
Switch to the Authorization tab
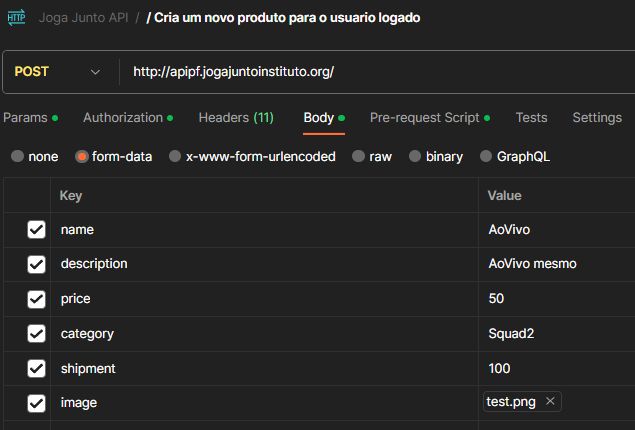[128, 118]
